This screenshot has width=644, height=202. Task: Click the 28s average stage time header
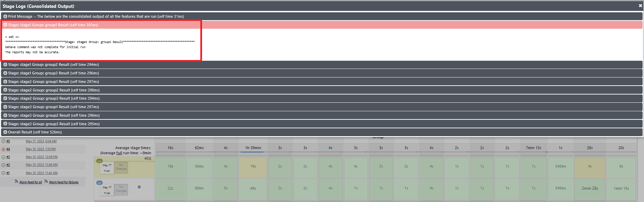(590, 148)
